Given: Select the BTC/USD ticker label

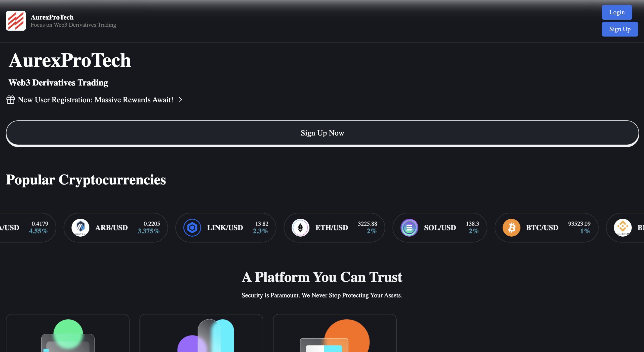Looking at the screenshot, I should pos(542,228).
